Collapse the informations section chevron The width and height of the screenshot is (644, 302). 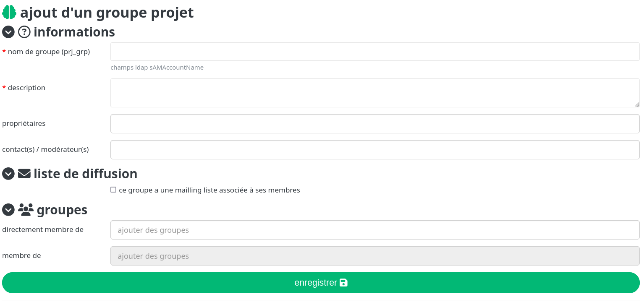point(8,32)
